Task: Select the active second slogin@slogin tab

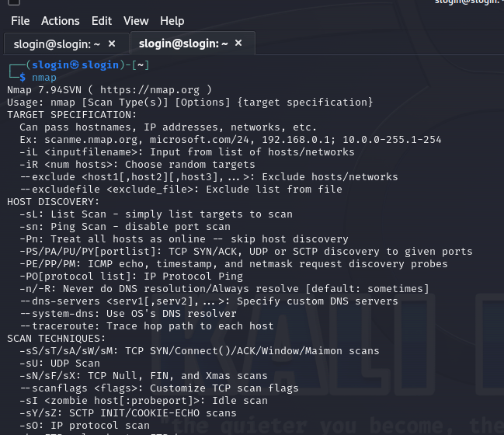Action: (183, 43)
